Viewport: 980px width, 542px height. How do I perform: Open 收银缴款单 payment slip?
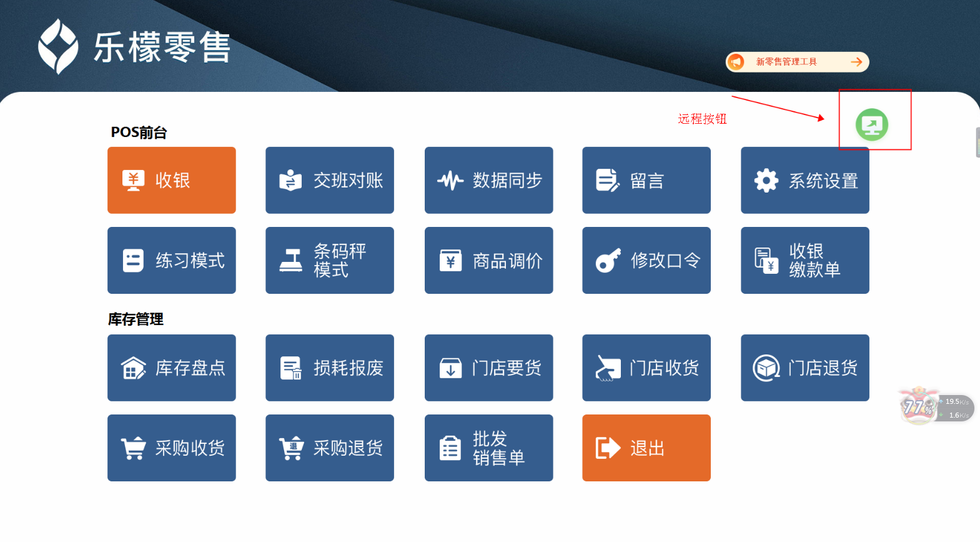804,260
